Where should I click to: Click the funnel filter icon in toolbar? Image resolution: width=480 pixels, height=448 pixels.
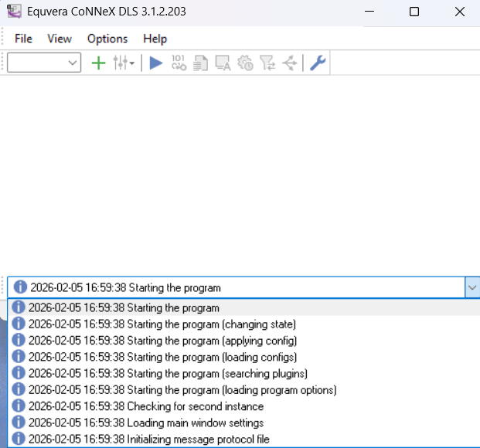267,63
